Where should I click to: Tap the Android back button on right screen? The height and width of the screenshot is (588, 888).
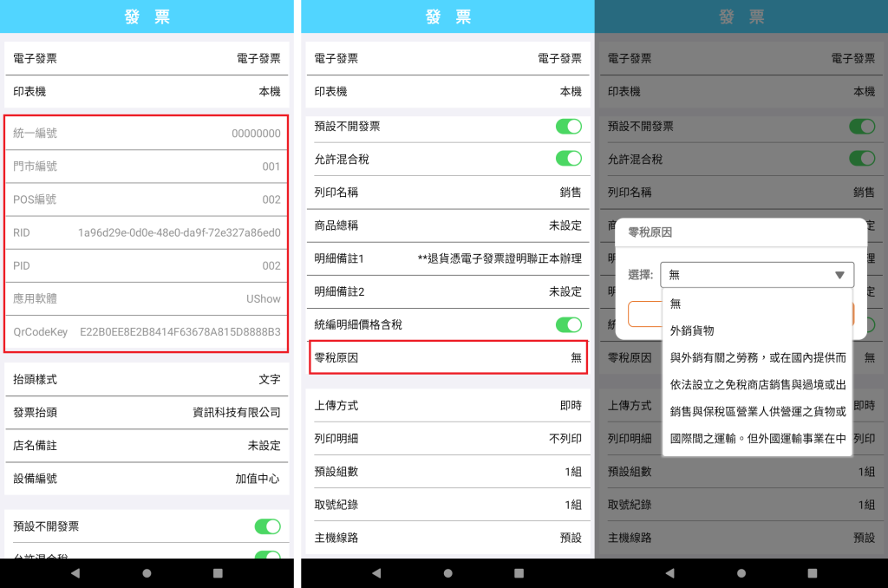pyautogui.click(x=670, y=573)
